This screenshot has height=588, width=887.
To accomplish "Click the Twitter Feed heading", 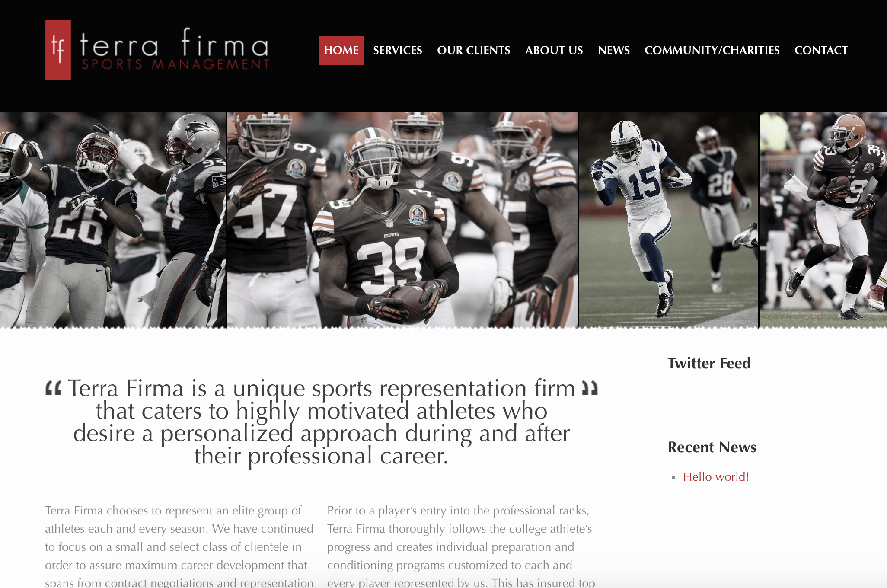I will pyautogui.click(x=709, y=363).
